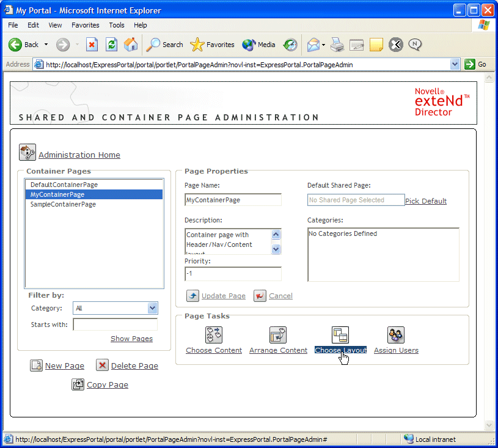Image resolution: width=498 pixels, height=448 pixels.
Task: Click the Administration Home icon
Action: click(x=27, y=152)
